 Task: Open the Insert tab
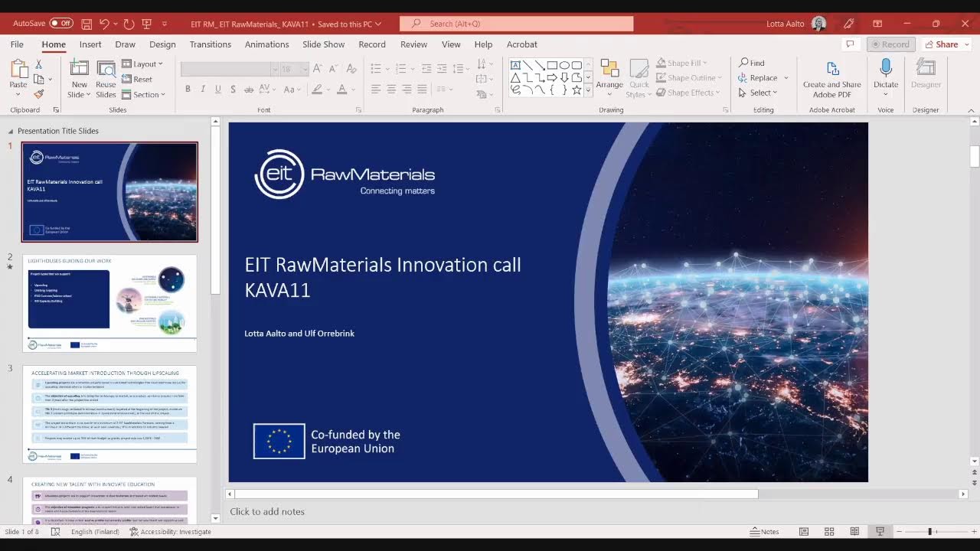pyautogui.click(x=90, y=44)
